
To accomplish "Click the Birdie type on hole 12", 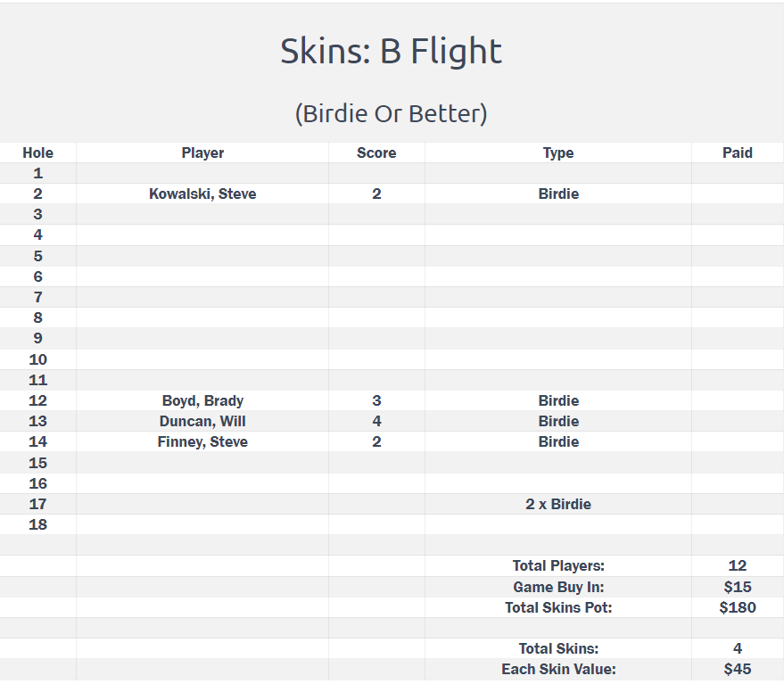I will coord(558,401).
